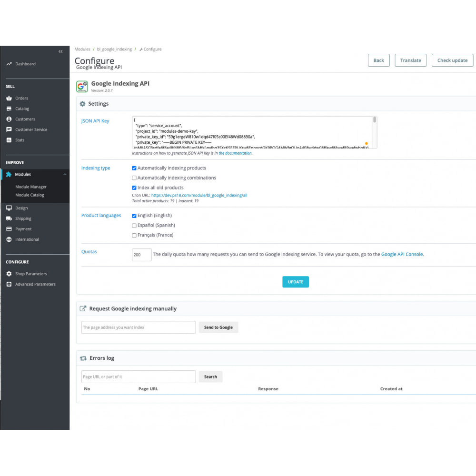Click the Google Indexing API module logo
The width and height of the screenshot is (476, 476).
coord(82,86)
